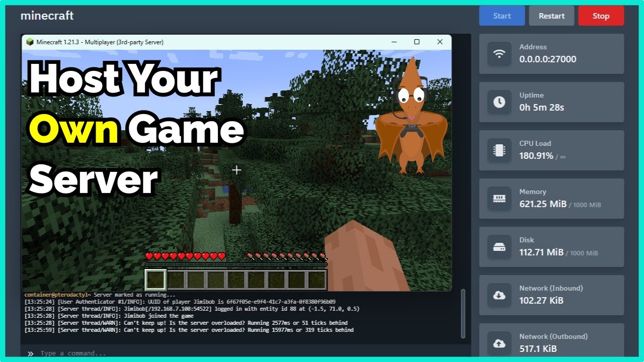Screen dimensions: 644x362
Task: Click the Address wifi icon
Action: (x=499, y=54)
